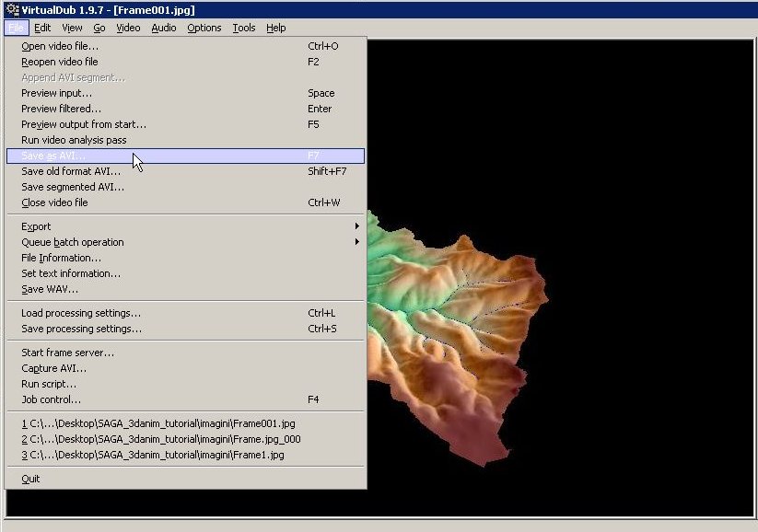Screen dimensions: 758x532
Task: Open File Information…
Action: [186, 258]
